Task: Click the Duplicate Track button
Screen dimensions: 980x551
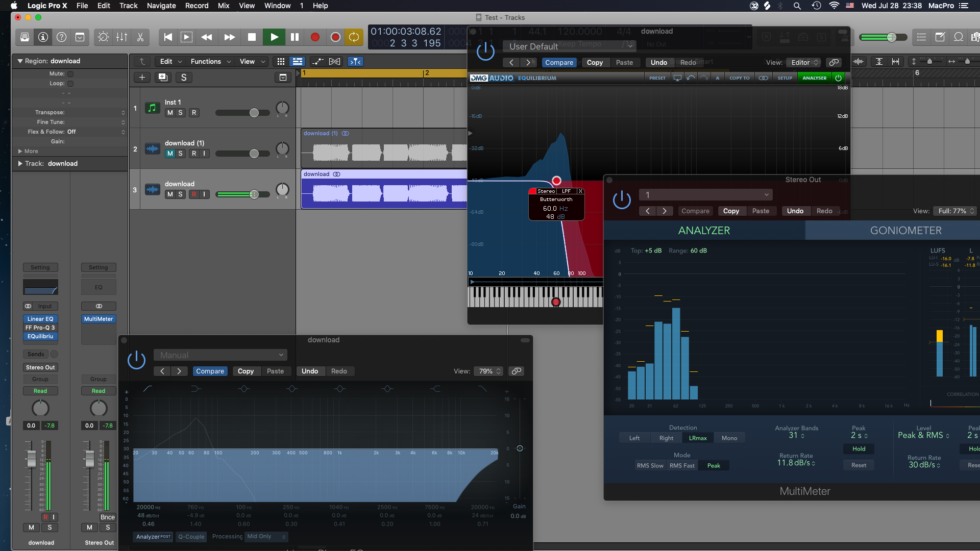Action: pos(163,78)
